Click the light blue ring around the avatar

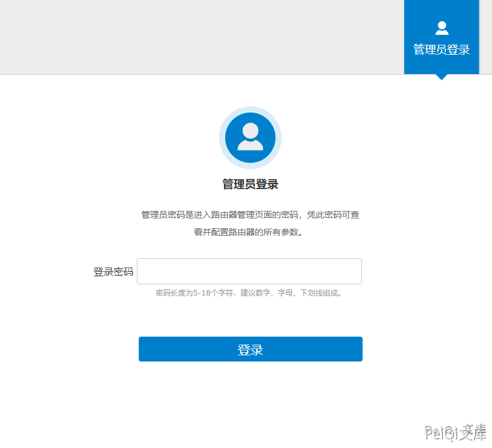click(222, 138)
